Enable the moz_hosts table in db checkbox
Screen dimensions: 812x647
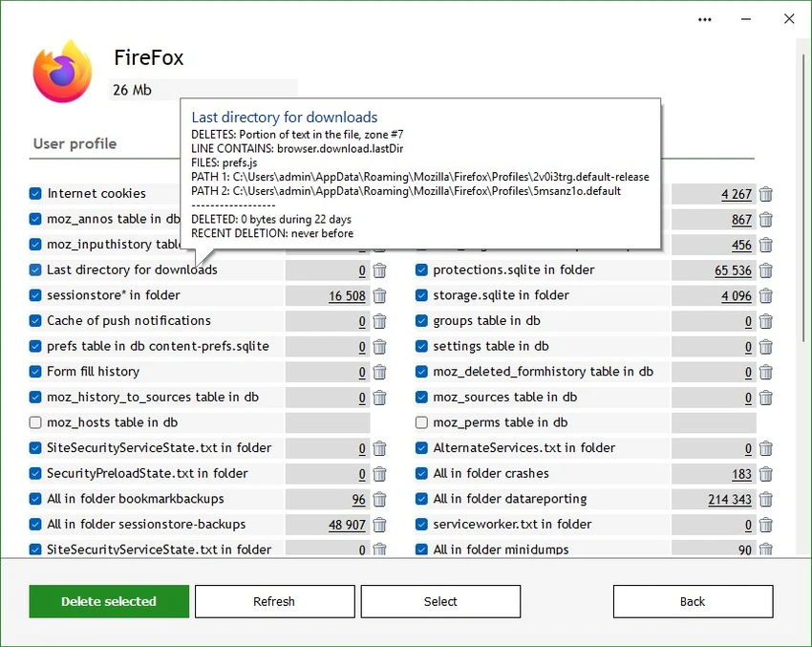pos(35,422)
